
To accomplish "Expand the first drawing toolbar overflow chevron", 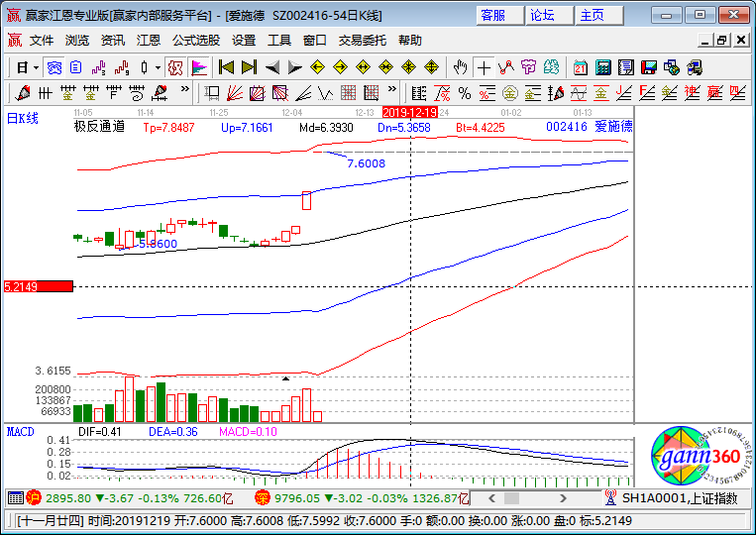I will [x=185, y=89].
